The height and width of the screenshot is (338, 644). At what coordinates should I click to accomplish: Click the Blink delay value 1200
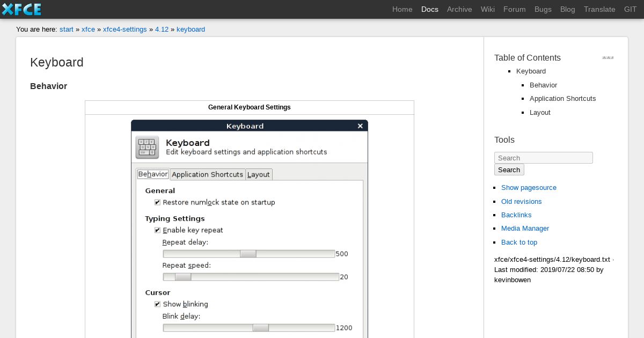(x=344, y=328)
